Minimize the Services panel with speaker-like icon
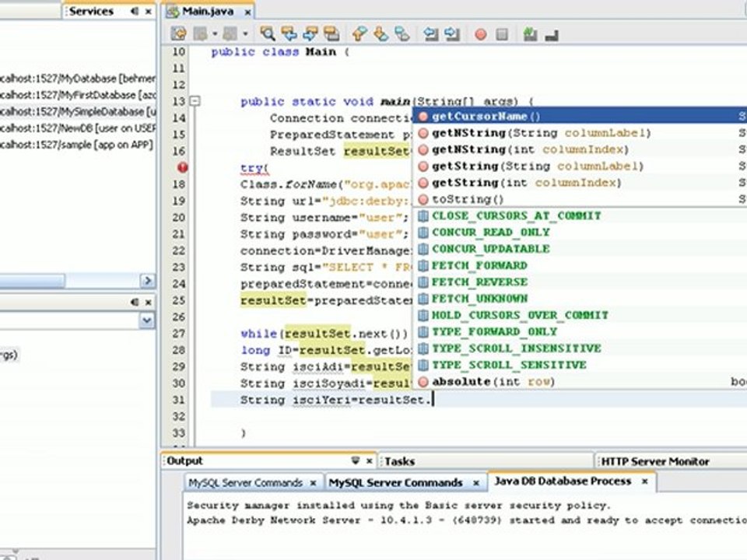Viewport: 747px width, 560px height. [x=135, y=11]
